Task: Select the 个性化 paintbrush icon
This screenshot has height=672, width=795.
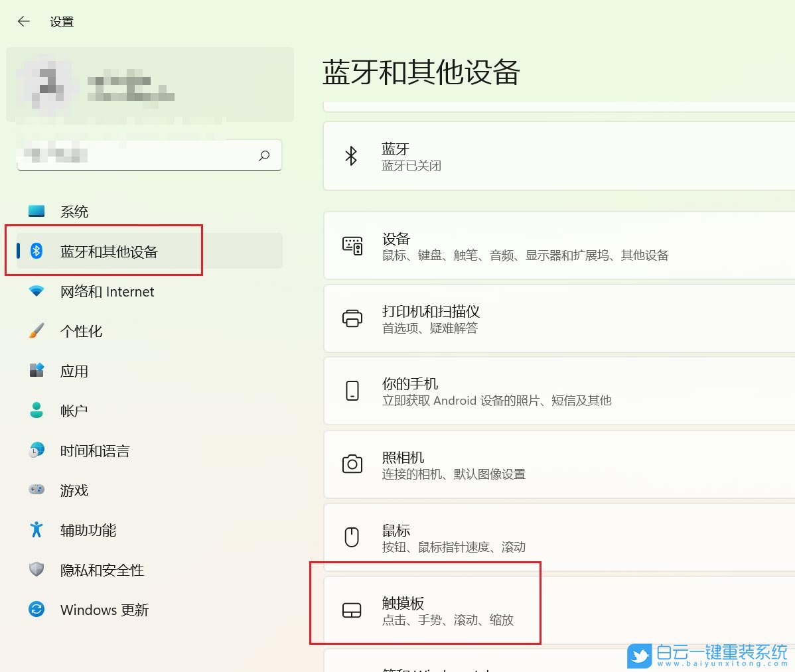Action: 36,331
